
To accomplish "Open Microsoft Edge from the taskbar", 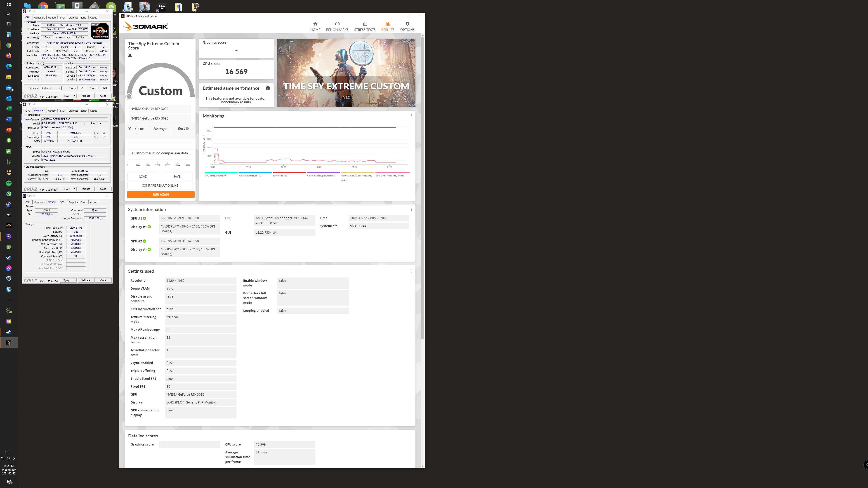I will tap(9, 66).
